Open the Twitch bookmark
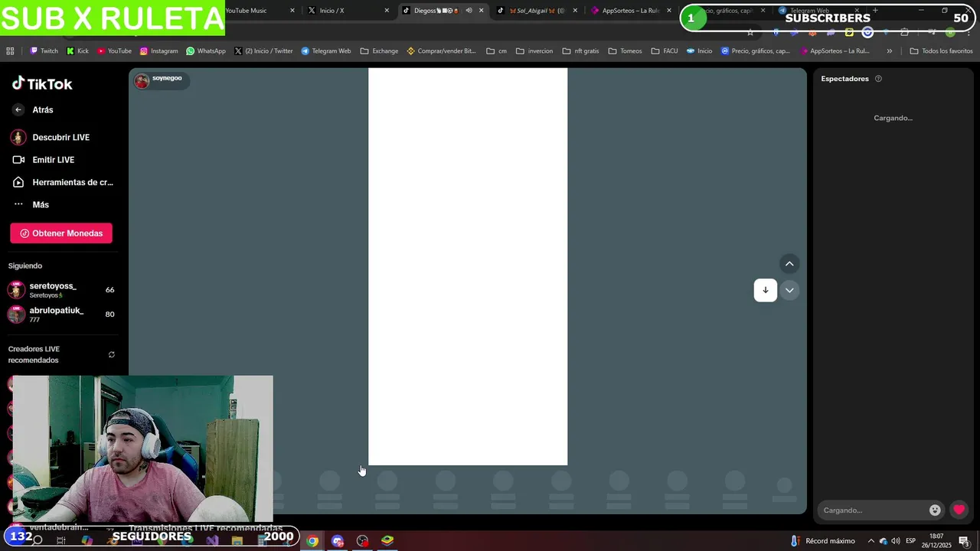980x551 pixels. [x=44, y=51]
